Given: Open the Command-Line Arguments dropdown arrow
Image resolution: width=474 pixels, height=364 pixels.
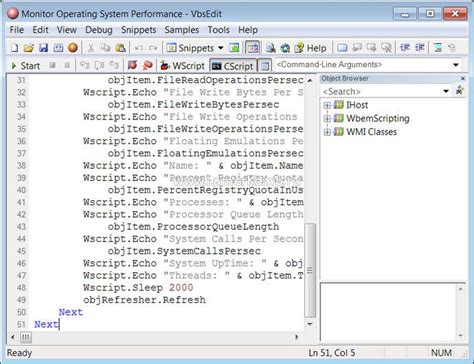Looking at the screenshot, I should [x=456, y=65].
